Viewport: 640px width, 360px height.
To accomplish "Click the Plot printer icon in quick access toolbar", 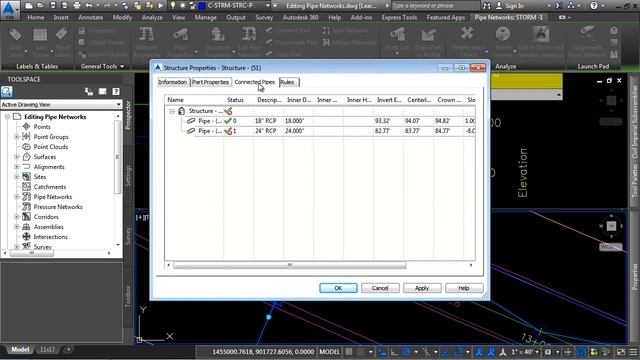I will [77, 6].
